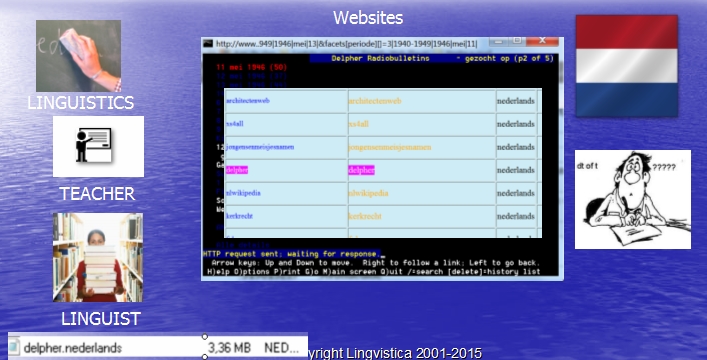Follow the blue xs4all link

coord(234,124)
